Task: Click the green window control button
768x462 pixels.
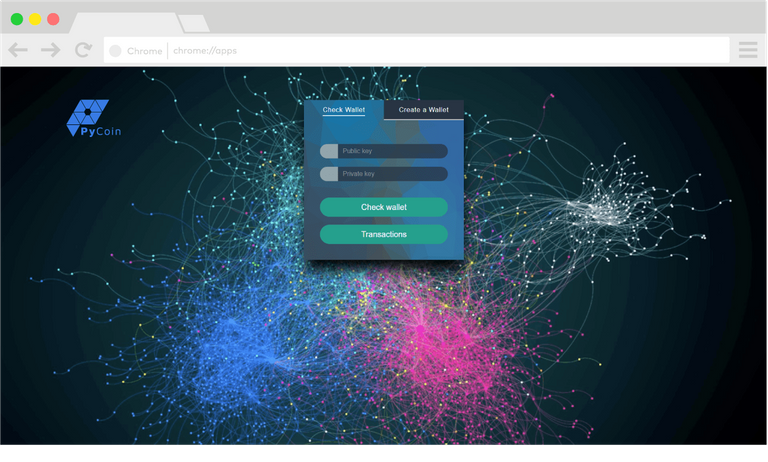Action: pos(17,19)
